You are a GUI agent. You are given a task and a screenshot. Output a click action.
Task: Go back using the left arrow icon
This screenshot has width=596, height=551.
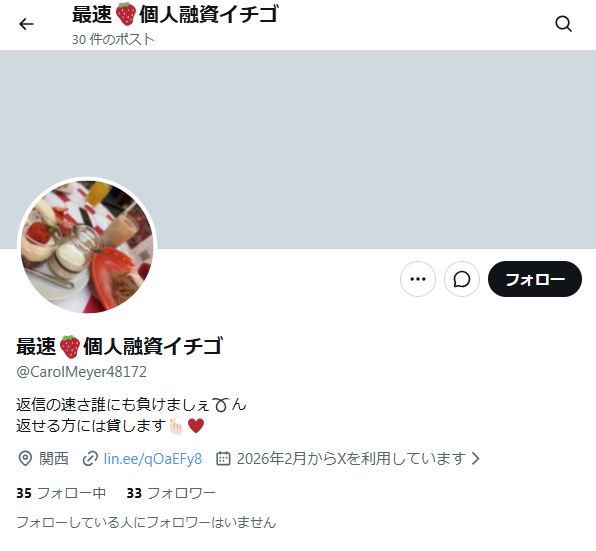coord(26,24)
